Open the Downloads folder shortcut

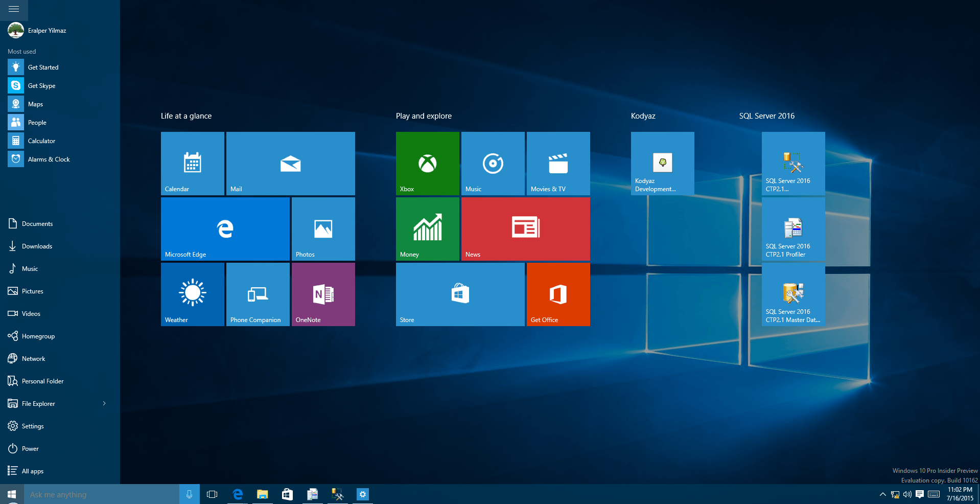point(60,246)
